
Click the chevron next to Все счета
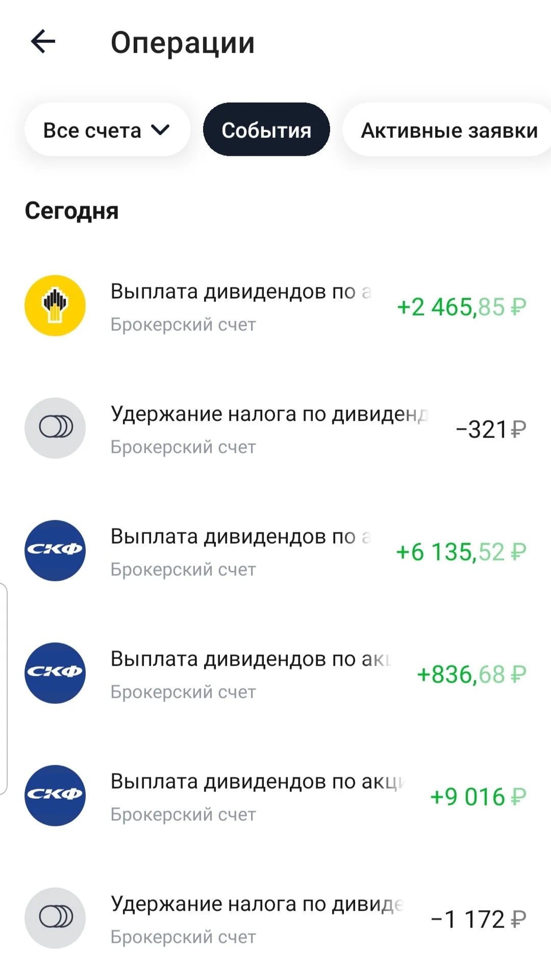[x=160, y=131]
